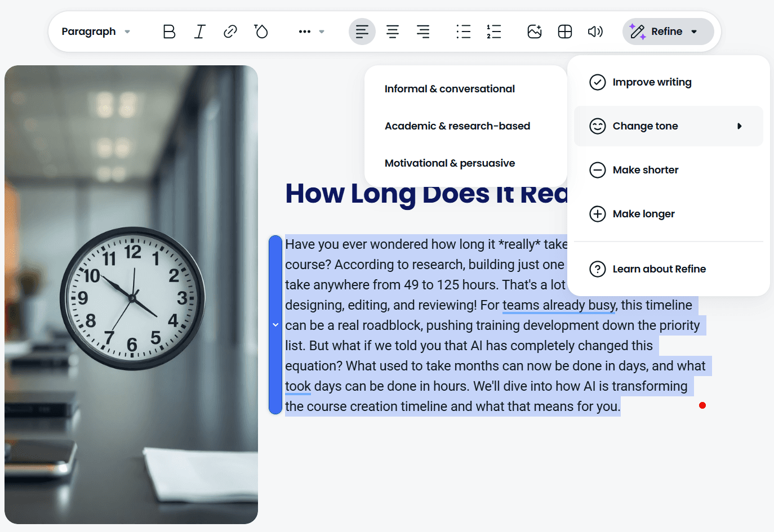This screenshot has width=774, height=532.
Task: Select Informal & conversational tone
Action: point(450,89)
